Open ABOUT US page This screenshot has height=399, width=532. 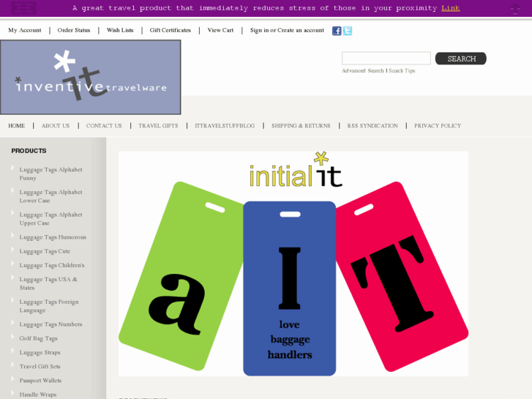coord(56,126)
